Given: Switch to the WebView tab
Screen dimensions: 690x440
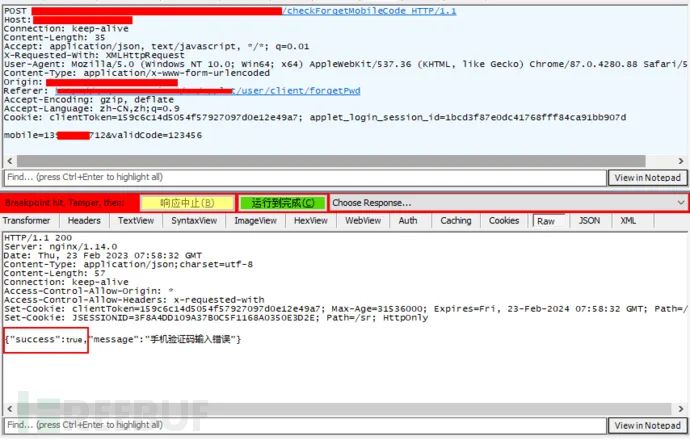Looking at the screenshot, I should [363, 221].
